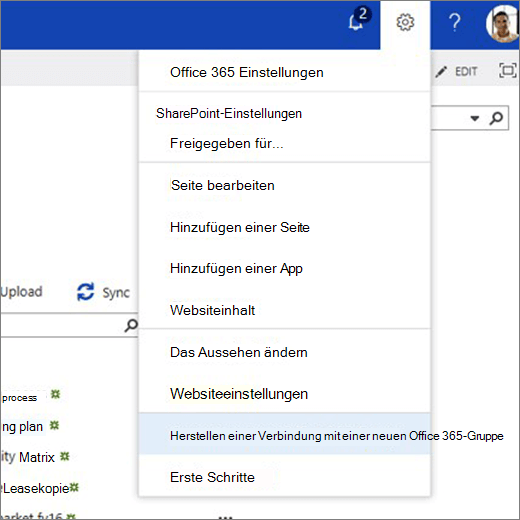
Task: Choose Das Aussehen ändern
Action: click(x=239, y=352)
